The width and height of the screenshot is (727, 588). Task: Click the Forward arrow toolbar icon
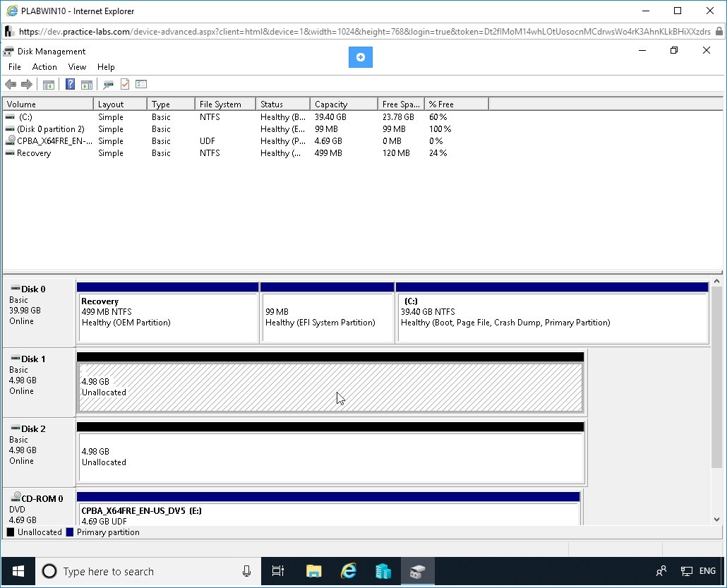click(27, 85)
